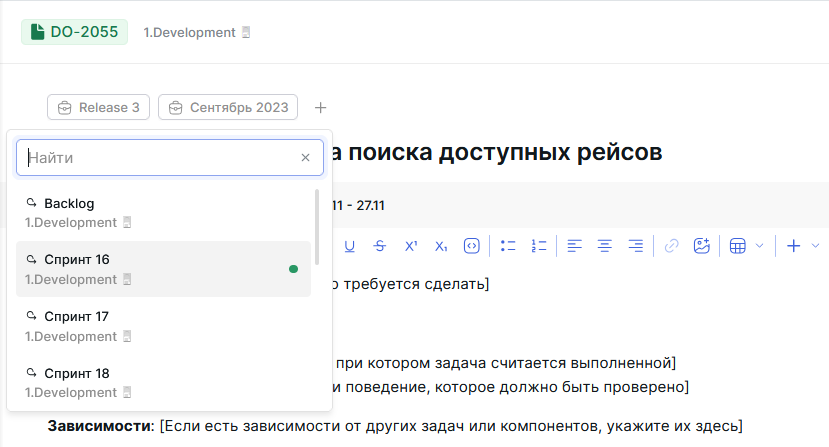
Task: Create a bulleted list
Action: (x=508, y=245)
